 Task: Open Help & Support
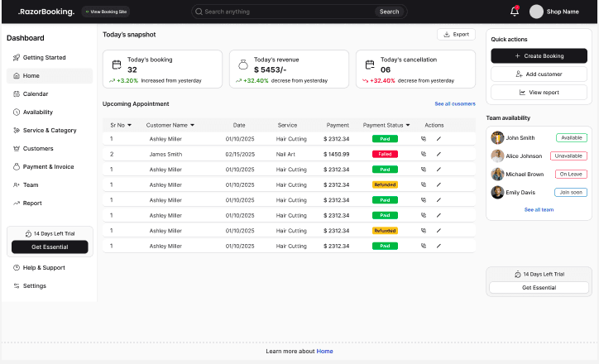(50, 268)
